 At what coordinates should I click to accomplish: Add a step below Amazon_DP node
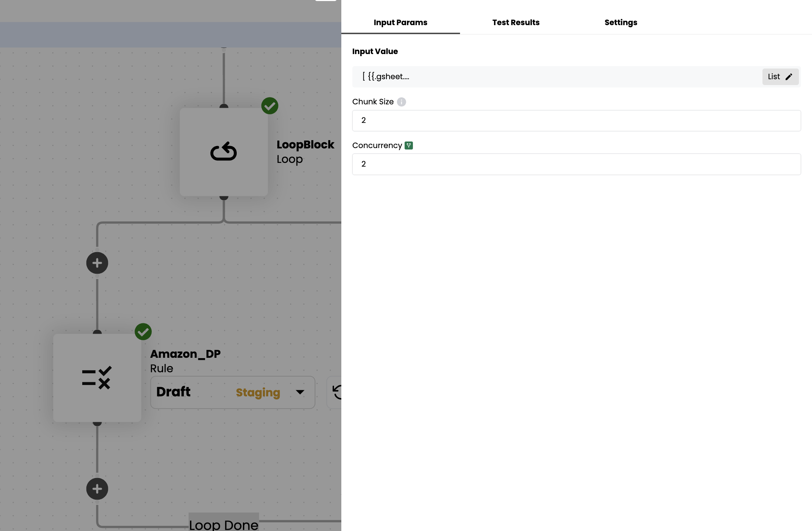coord(97,489)
